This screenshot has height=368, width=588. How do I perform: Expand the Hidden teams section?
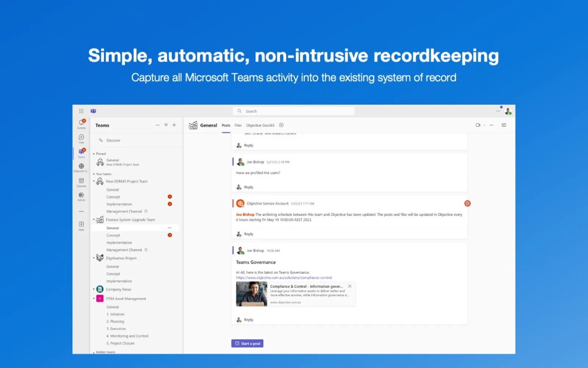coord(94,353)
